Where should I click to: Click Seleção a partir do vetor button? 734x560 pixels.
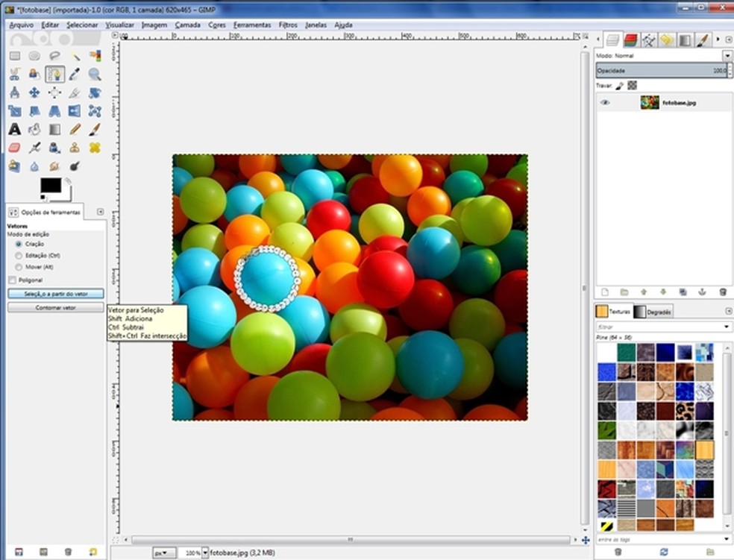(56, 294)
